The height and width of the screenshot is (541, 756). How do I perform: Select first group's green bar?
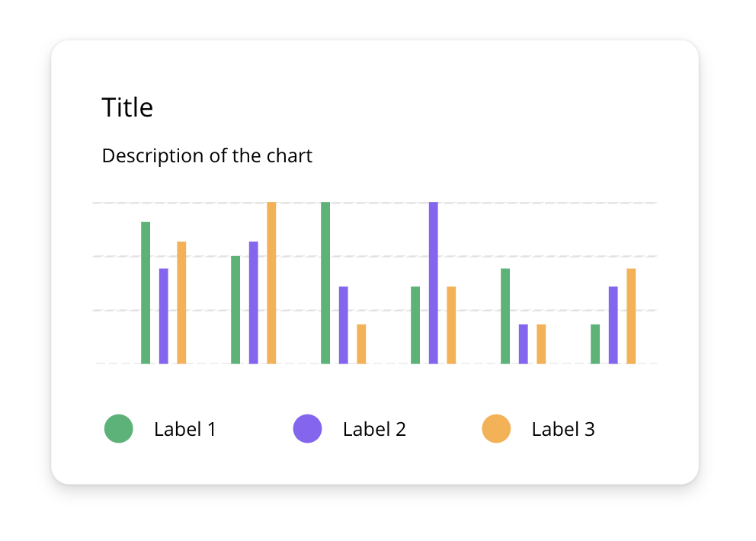point(146,293)
